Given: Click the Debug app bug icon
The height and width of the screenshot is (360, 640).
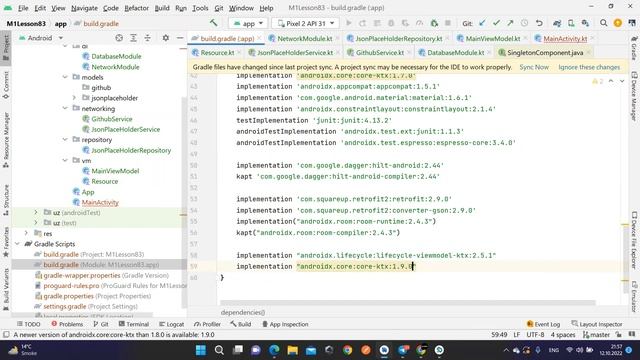Looking at the screenshot, I should click(x=391, y=23).
